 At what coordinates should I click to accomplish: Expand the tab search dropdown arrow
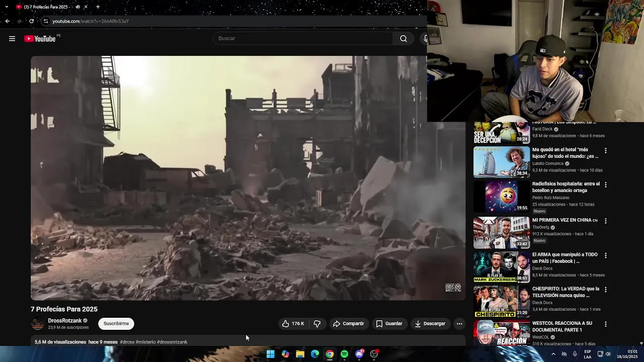7,7
